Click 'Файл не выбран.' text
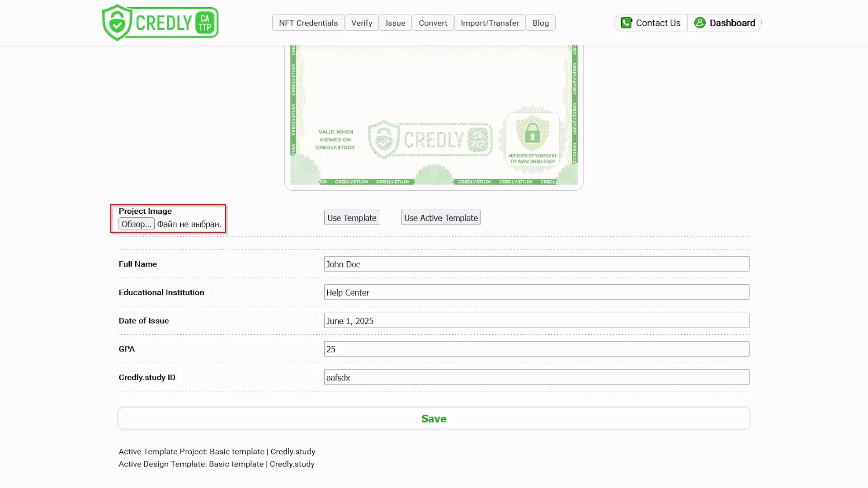Screen dimensions: 868x488 pyautogui.click(x=189, y=224)
